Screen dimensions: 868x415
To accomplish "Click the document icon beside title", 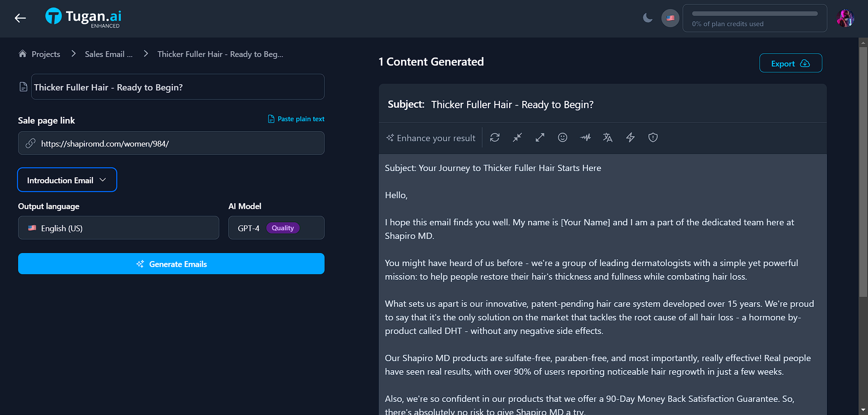I will tap(24, 87).
